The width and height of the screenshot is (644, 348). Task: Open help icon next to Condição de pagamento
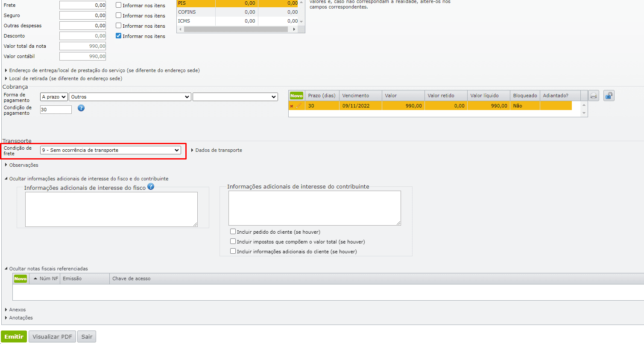tap(81, 108)
